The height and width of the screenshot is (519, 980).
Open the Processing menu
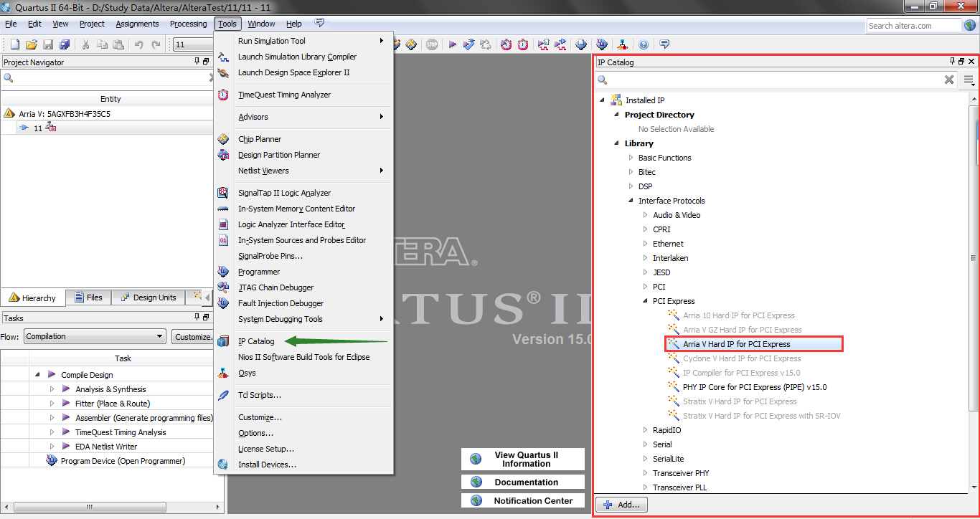(x=188, y=24)
